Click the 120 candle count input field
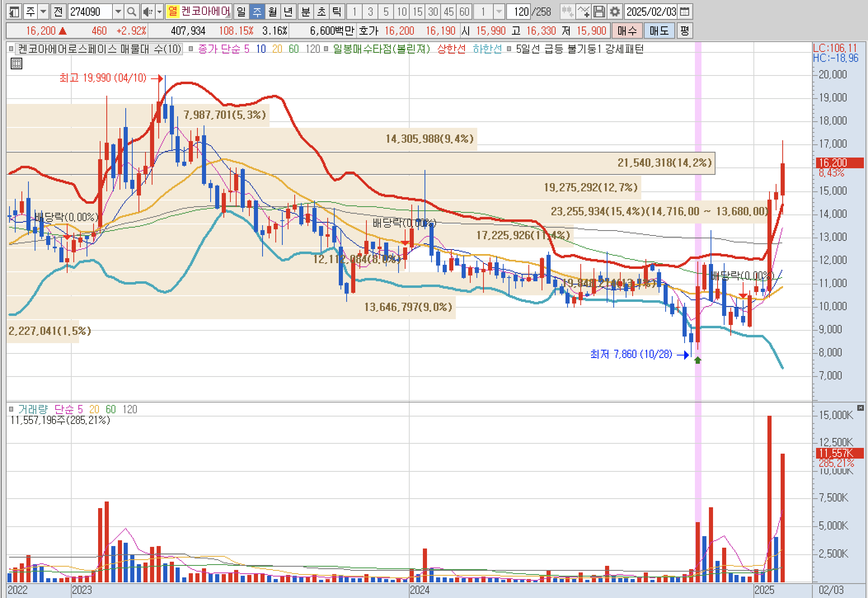This screenshot has width=868, height=598. click(519, 12)
